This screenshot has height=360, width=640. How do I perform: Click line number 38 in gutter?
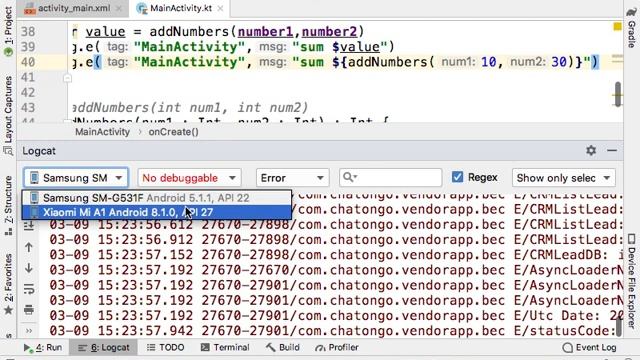[27, 31]
